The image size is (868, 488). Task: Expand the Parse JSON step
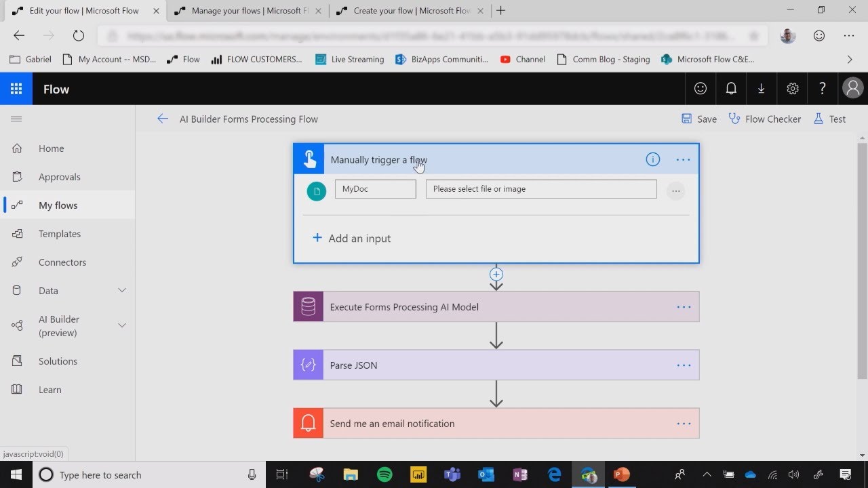(496, 365)
